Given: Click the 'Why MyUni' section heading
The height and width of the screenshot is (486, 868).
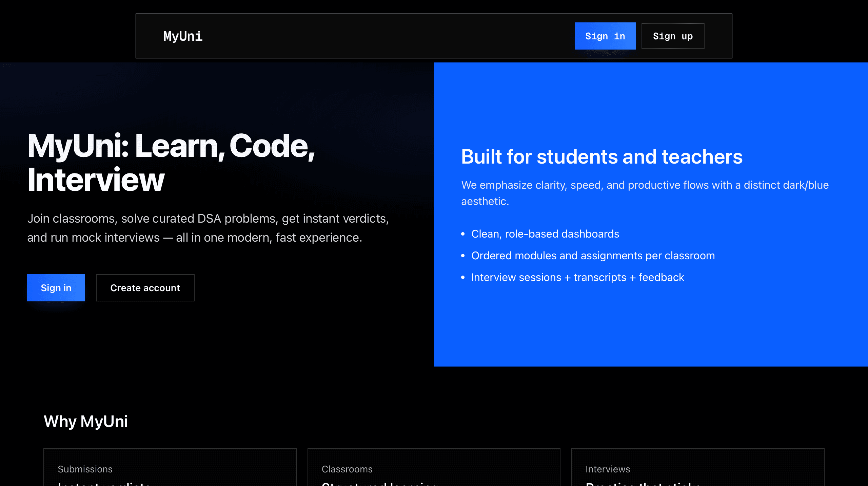Looking at the screenshot, I should (x=86, y=421).
